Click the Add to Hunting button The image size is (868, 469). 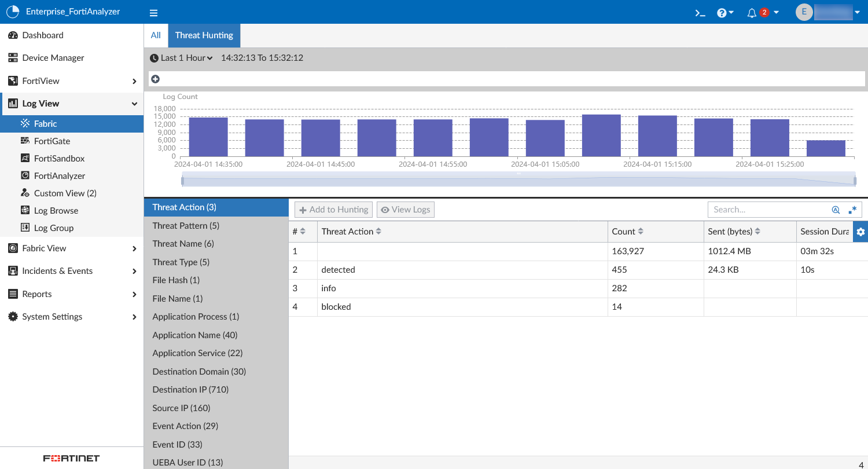click(333, 210)
